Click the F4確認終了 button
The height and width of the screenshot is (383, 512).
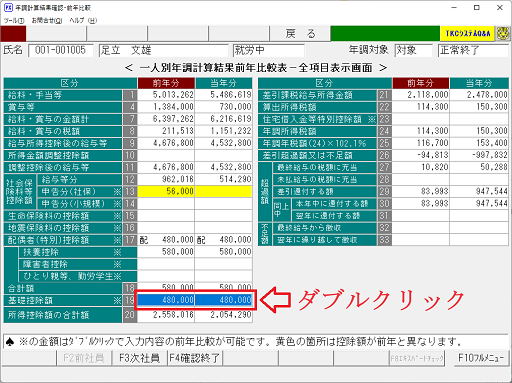pyautogui.click(x=195, y=358)
